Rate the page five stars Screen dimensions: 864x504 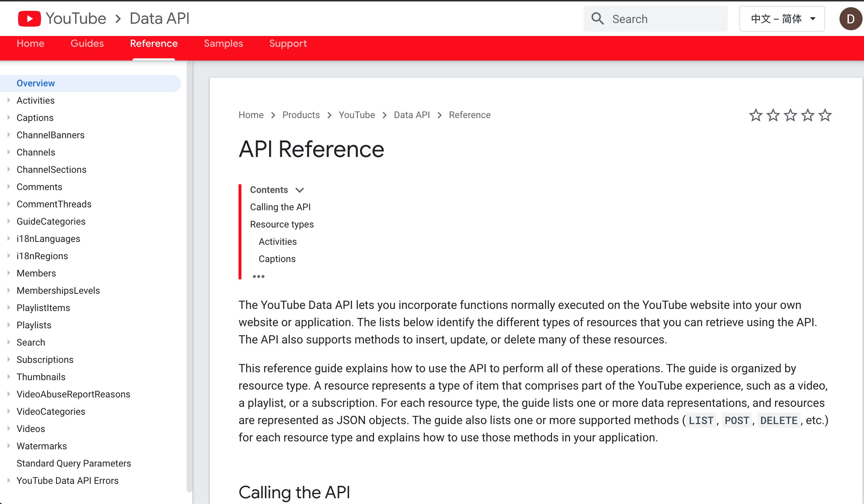(825, 115)
